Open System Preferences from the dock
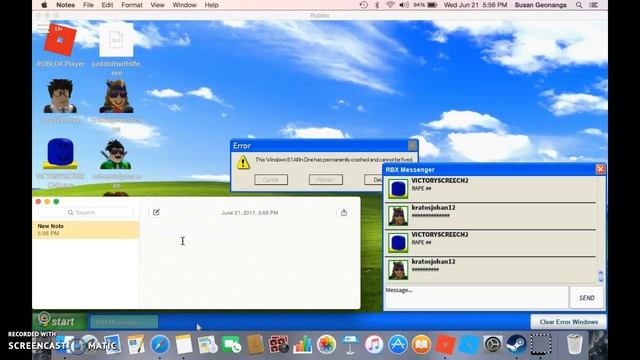Viewport: 640px width, 360px height. coord(493,344)
